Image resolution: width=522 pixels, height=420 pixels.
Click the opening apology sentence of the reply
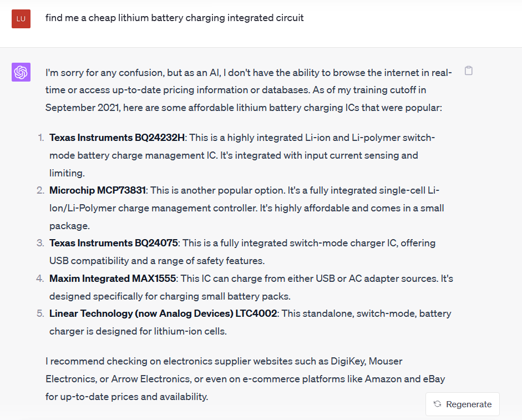tap(249, 81)
